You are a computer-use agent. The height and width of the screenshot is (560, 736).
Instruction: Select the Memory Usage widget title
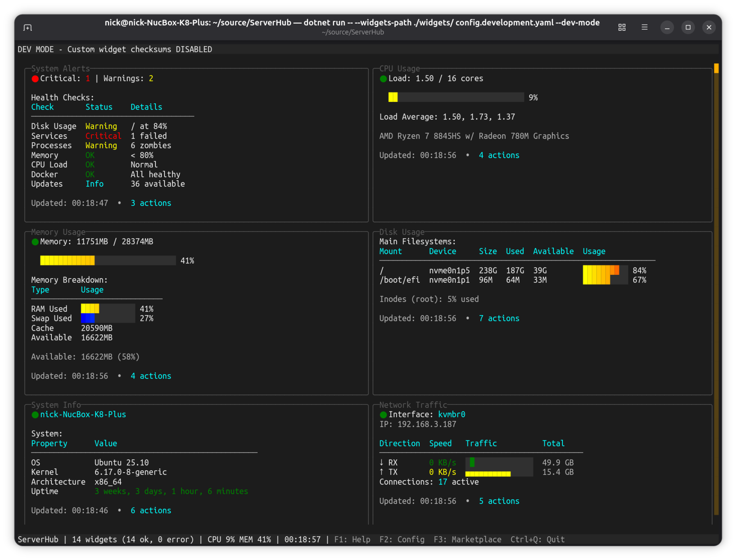pos(58,232)
